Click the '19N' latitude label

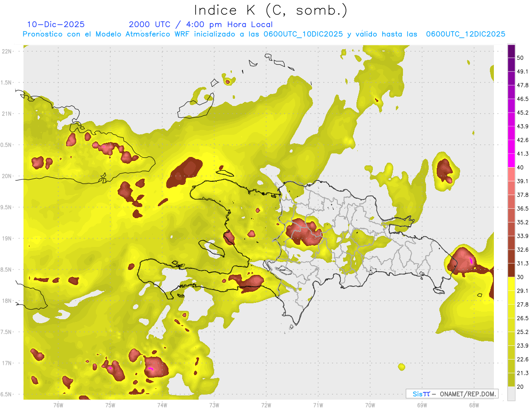click(x=7, y=239)
